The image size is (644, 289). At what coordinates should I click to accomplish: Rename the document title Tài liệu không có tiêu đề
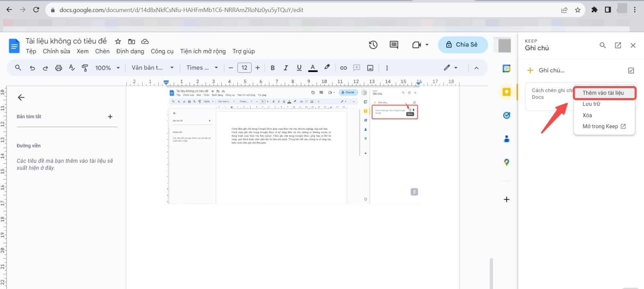[x=66, y=41]
